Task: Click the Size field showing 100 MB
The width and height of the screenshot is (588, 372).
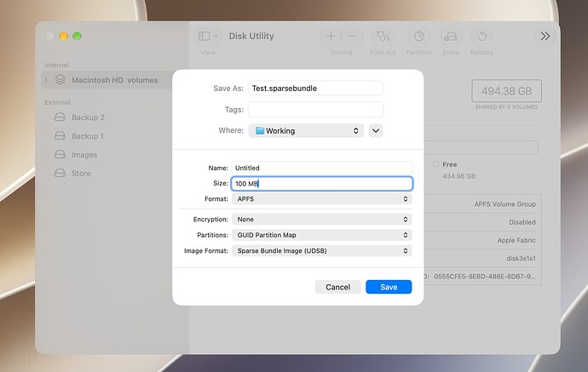Action: [322, 184]
